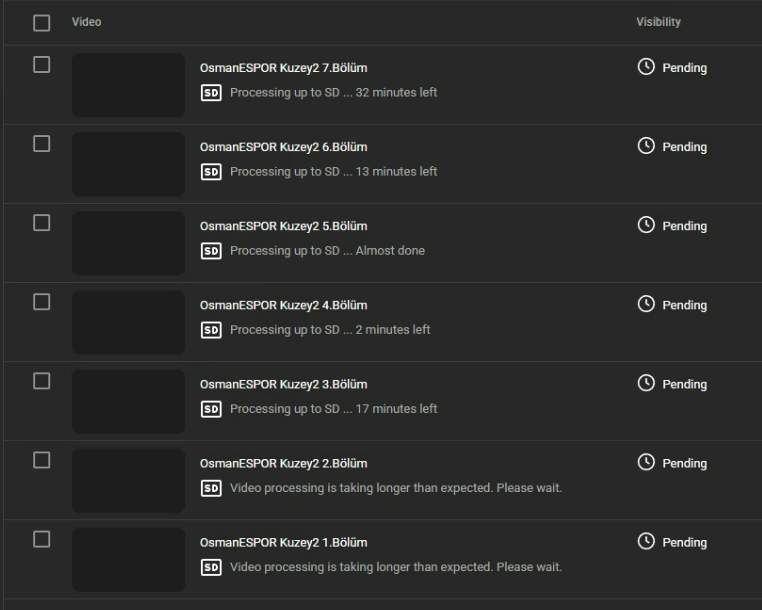762x610 pixels.
Task: Open video OsmanESPOR Kuzey2 5.Bölüm
Action: (283, 227)
